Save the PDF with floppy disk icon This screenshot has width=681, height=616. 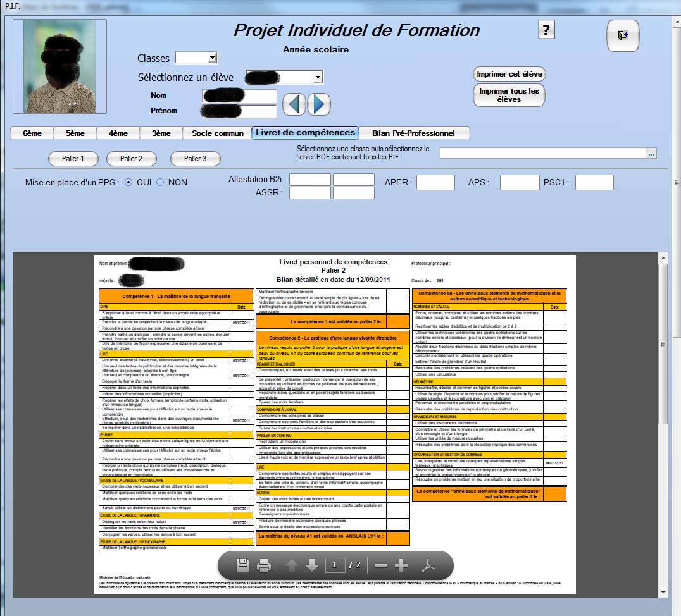[242, 565]
